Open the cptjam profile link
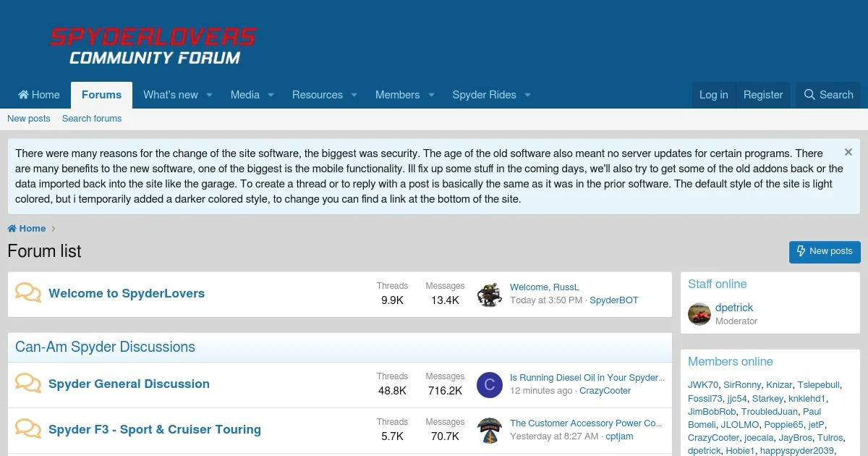This screenshot has height=456, width=868. click(x=620, y=436)
